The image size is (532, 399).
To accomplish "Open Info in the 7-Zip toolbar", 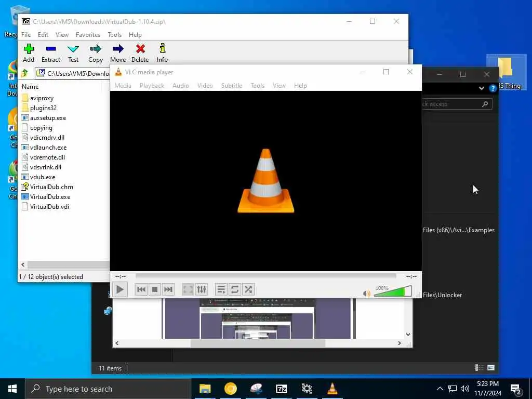I will click(162, 54).
